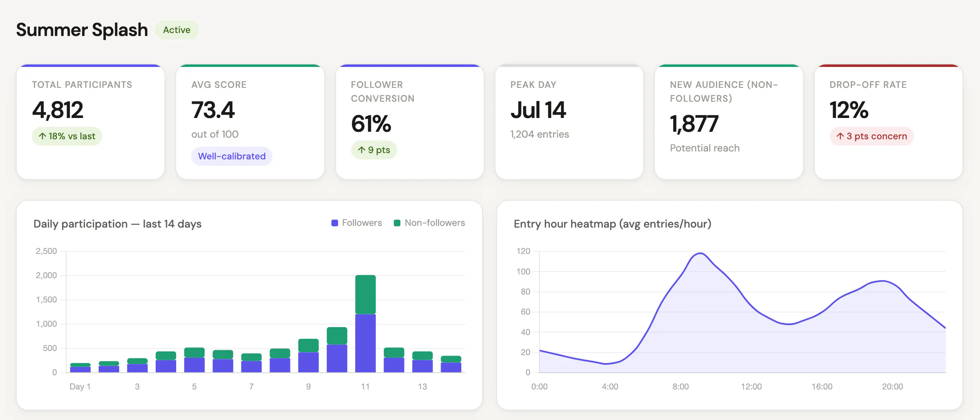Click the New Audience (Non-Followers) card label

pyautogui.click(x=724, y=92)
